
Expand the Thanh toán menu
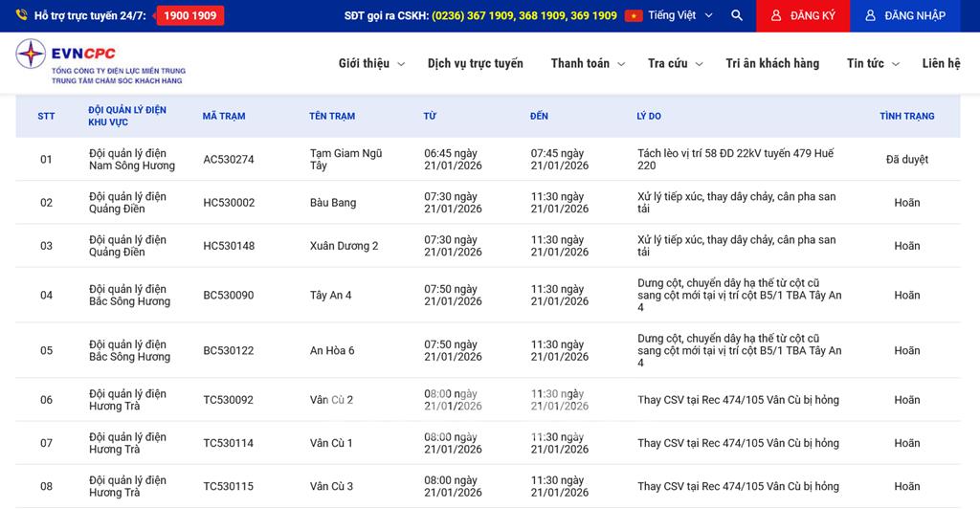(x=588, y=64)
